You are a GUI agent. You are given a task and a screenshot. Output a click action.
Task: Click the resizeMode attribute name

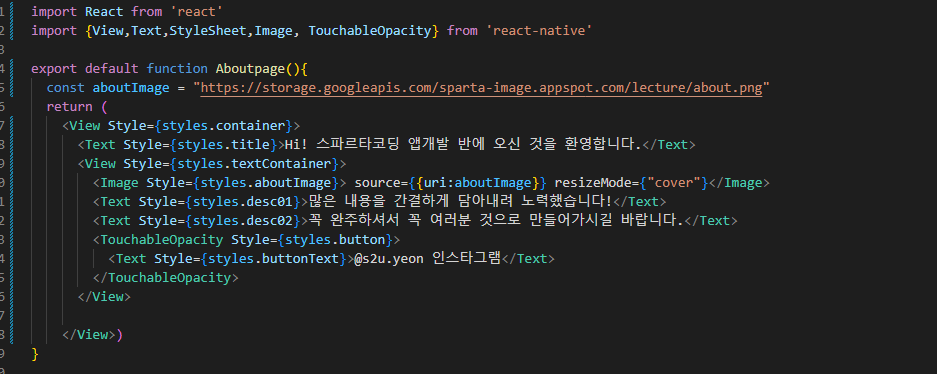pyautogui.click(x=593, y=183)
